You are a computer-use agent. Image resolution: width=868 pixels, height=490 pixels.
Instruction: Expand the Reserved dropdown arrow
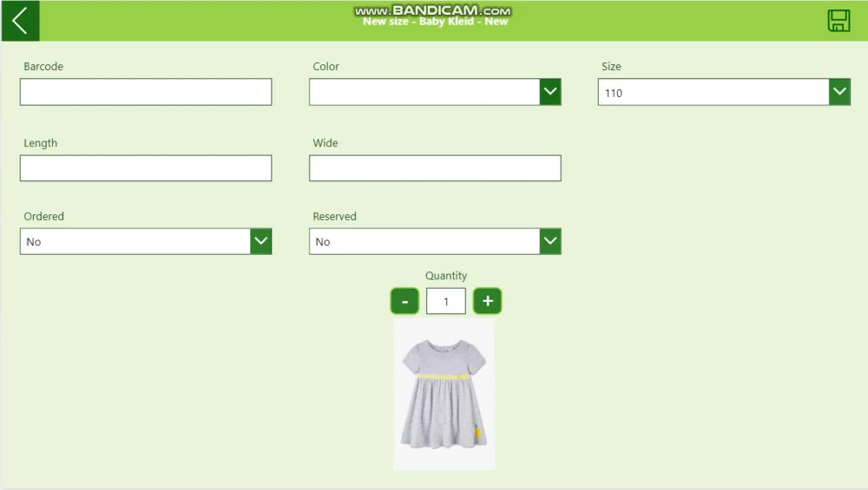pos(550,241)
